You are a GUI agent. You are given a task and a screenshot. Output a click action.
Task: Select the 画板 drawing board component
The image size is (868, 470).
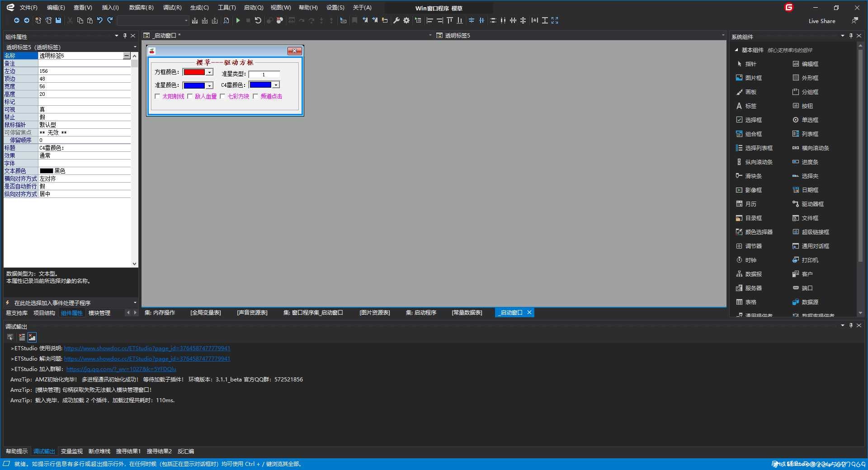pos(746,92)
